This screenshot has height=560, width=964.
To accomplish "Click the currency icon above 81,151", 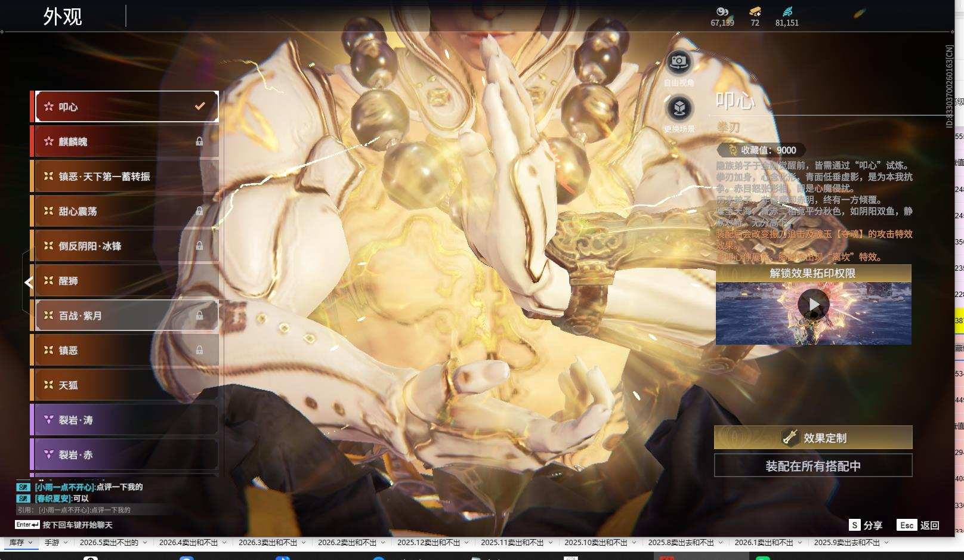I will [787, 11].
